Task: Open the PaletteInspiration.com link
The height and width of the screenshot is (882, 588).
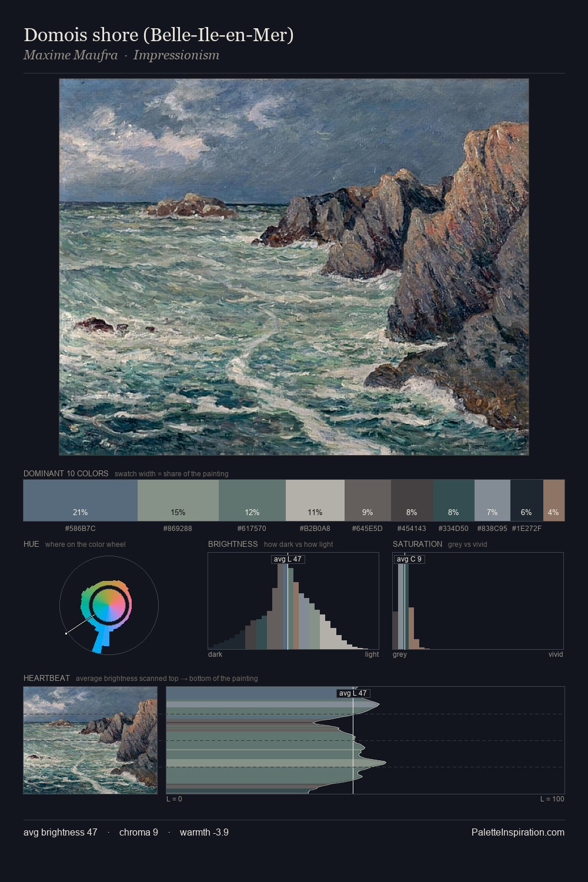Action: click(x=518, y=832)
